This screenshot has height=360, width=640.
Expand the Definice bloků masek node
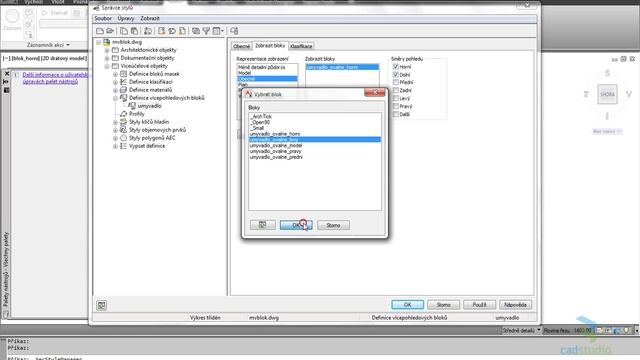point(116,74)
